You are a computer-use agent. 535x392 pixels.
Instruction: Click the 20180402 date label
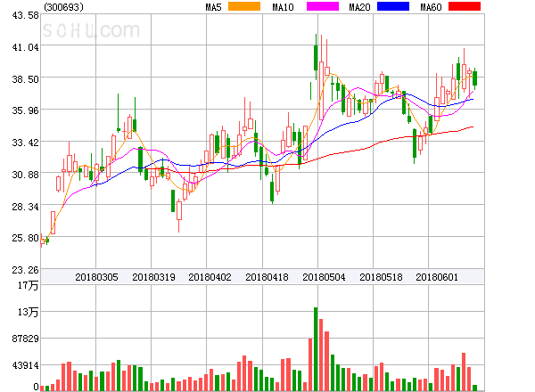pyautogui.click(x=210, y=277)
